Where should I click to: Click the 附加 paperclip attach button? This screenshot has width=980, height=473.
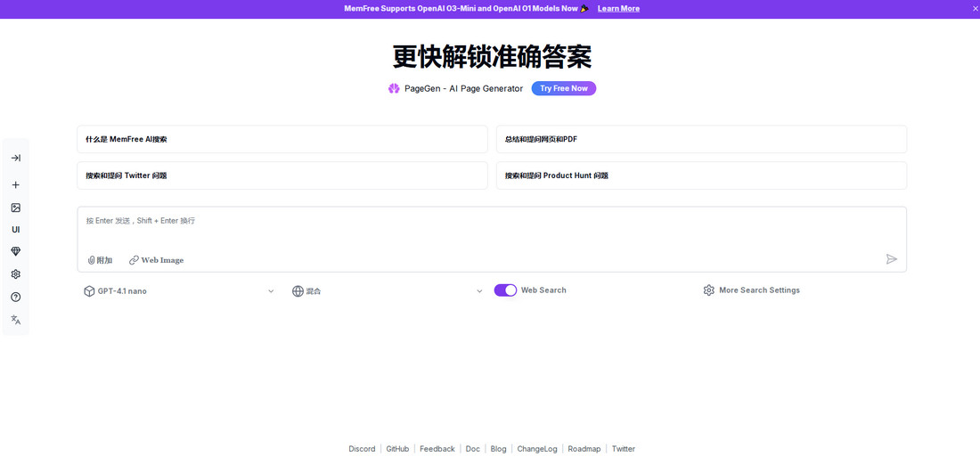100,260
